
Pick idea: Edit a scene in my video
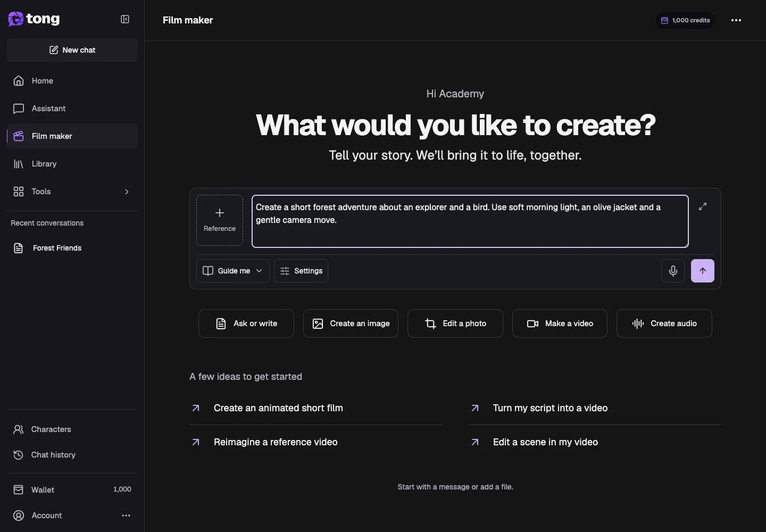595,442
